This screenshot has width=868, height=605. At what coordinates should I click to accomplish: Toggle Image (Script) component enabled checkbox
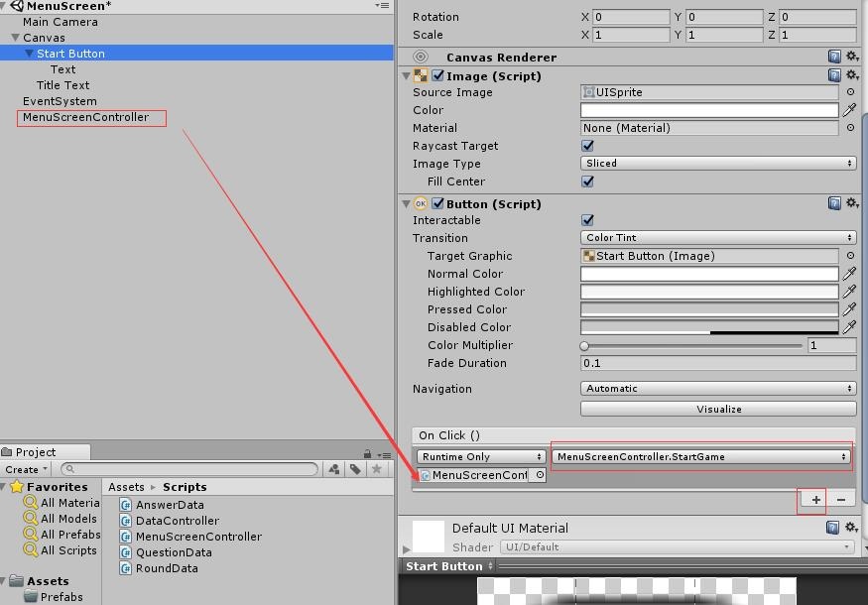pos(437,75)
